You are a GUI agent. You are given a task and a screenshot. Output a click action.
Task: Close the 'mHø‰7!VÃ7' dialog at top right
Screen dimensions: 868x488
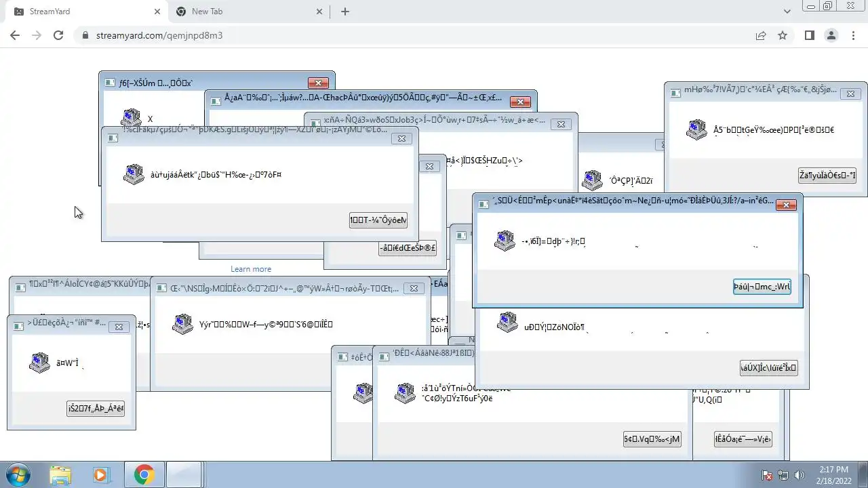click(850, 94)
